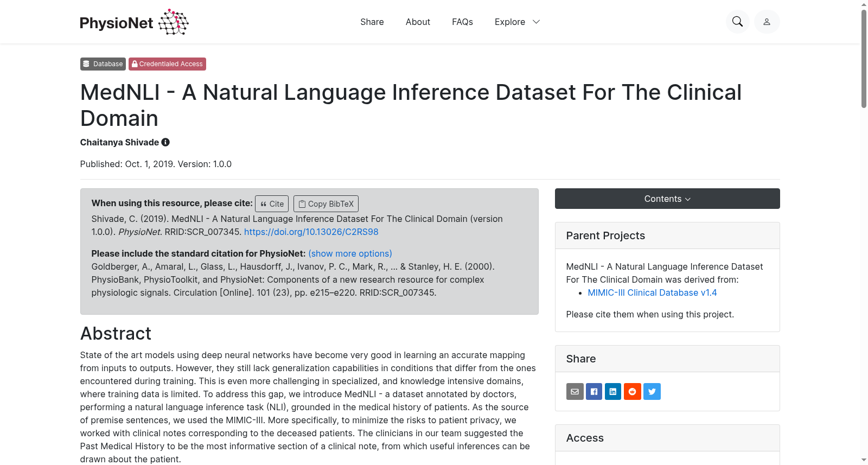Share on Twitter icon
868x465 pixels.
click(x=652, y=392)
